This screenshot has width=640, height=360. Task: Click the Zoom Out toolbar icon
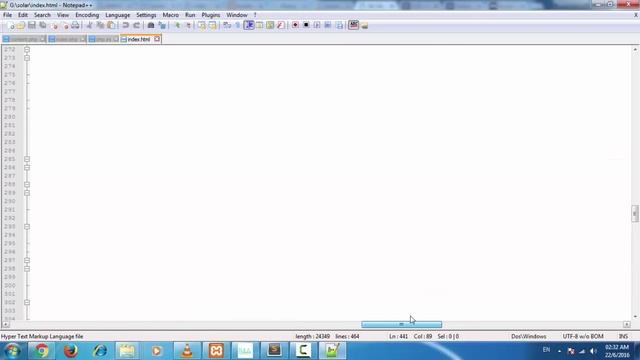(x=188, y=25)
